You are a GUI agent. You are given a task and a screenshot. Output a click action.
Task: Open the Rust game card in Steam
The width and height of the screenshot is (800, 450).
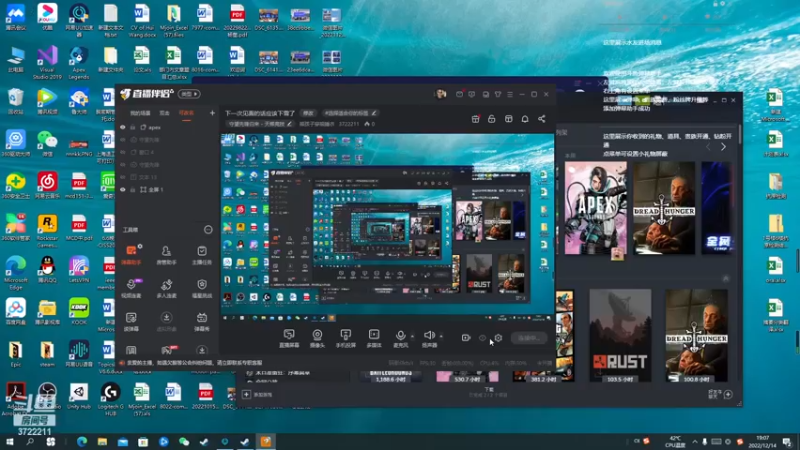(620, 336)
